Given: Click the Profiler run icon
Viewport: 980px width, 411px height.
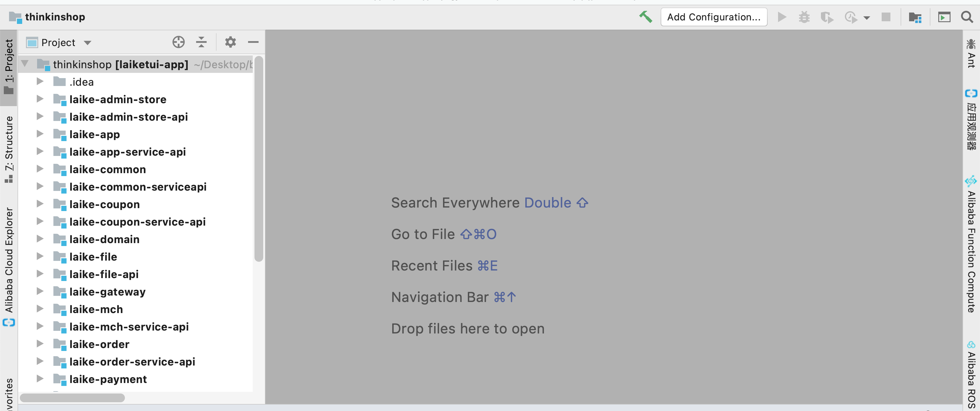Looking at the screenshot, I should click(x=851, y=17).
